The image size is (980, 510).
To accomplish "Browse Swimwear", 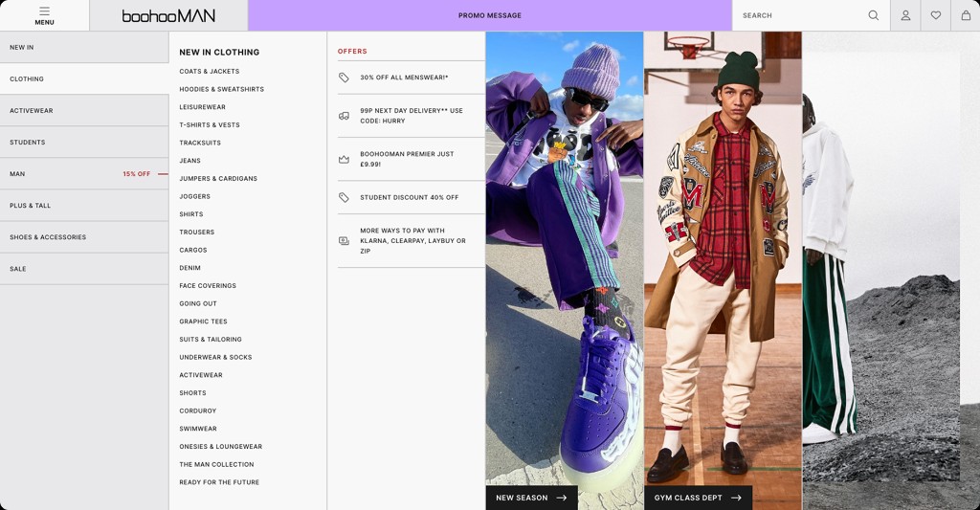I will point(198,429).
